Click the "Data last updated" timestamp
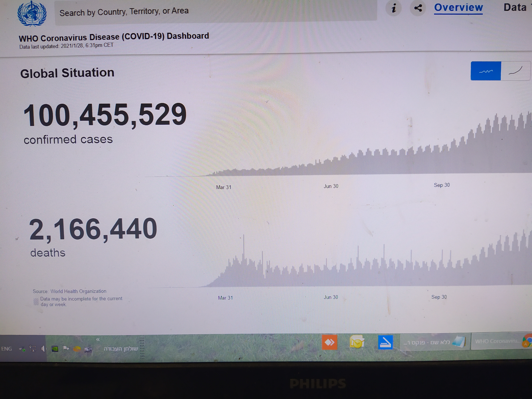 [66, 46]
